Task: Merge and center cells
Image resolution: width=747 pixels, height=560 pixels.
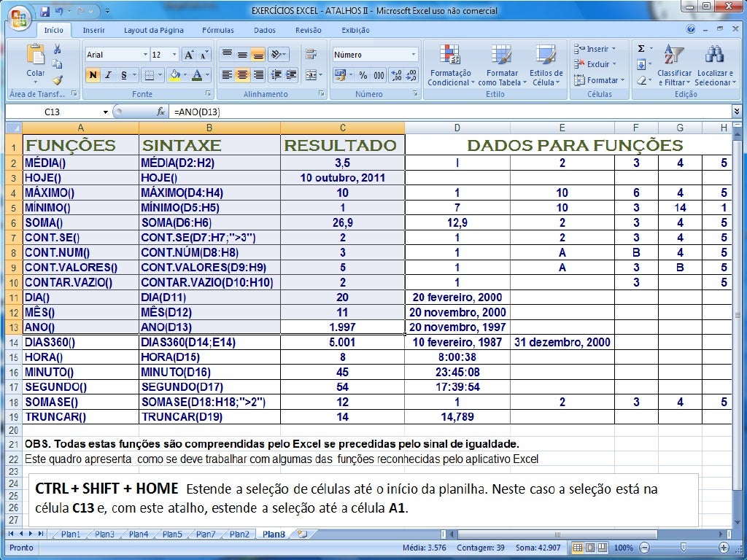Action: [311, 75]
